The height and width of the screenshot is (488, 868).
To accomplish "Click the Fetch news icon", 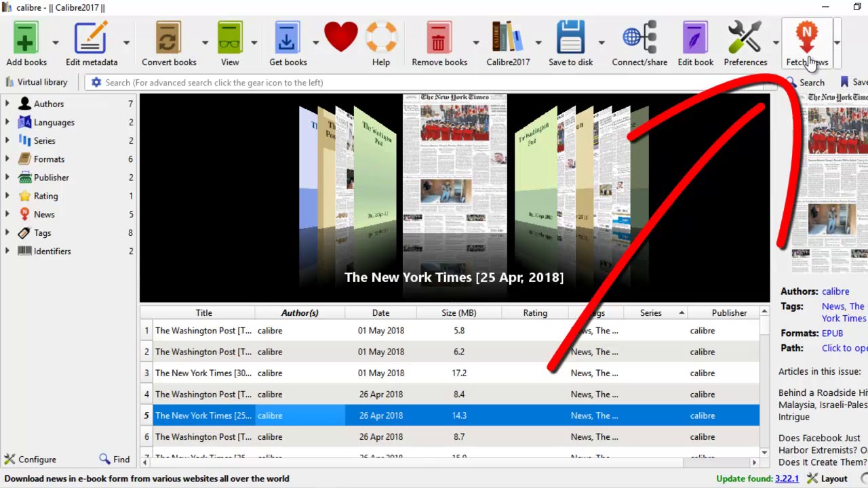I will coord(806,37).
